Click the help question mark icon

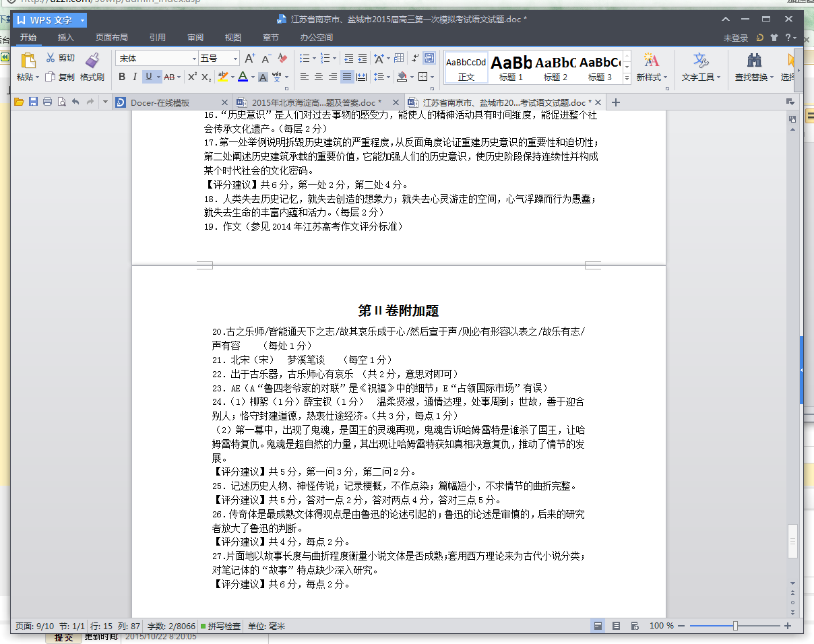pyautogui.click(x=786, y=38)
